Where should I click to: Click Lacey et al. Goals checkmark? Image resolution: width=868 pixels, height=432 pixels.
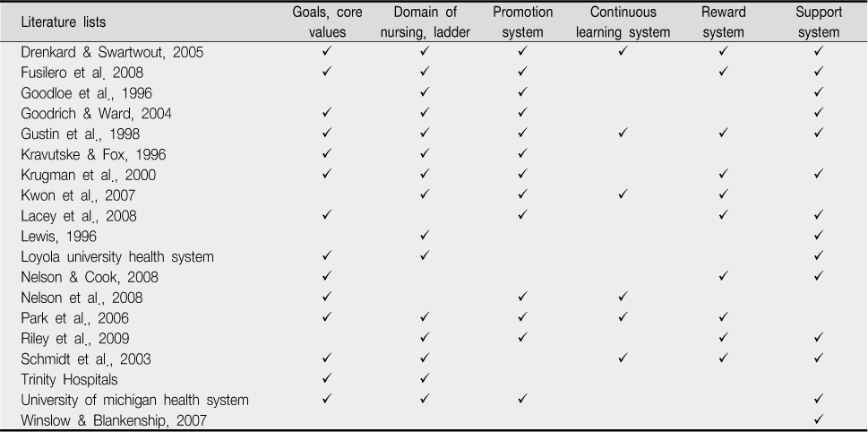(327, 214)
